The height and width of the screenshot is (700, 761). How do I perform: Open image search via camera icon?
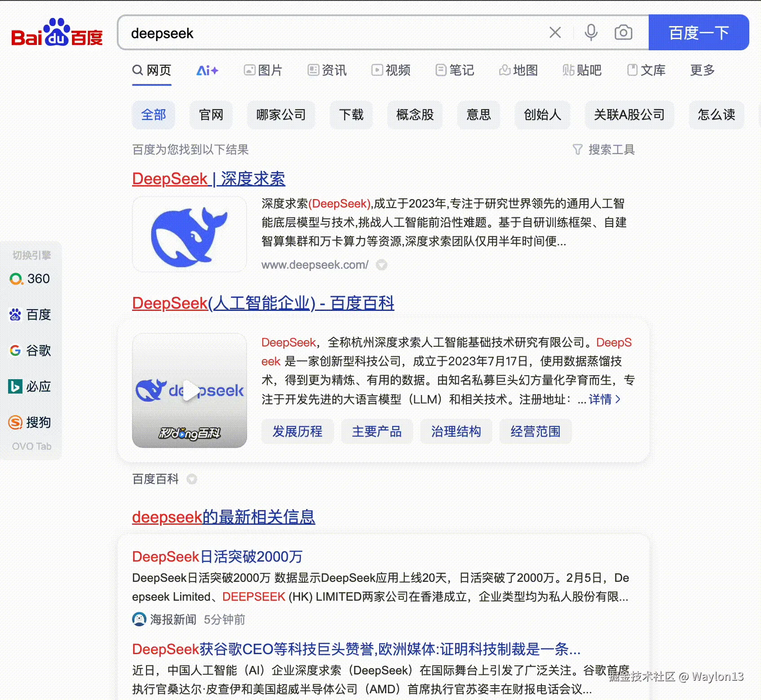tap(624, 32)
